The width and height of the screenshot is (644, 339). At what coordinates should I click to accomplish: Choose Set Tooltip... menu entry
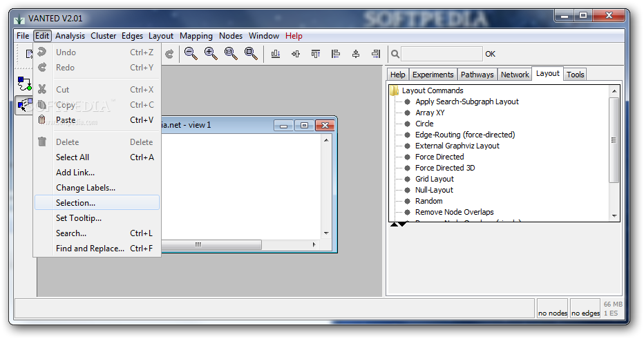[x=97, y=218]
